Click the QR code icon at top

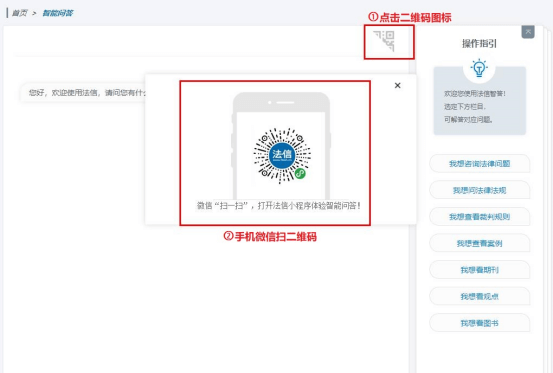point(384,41)
